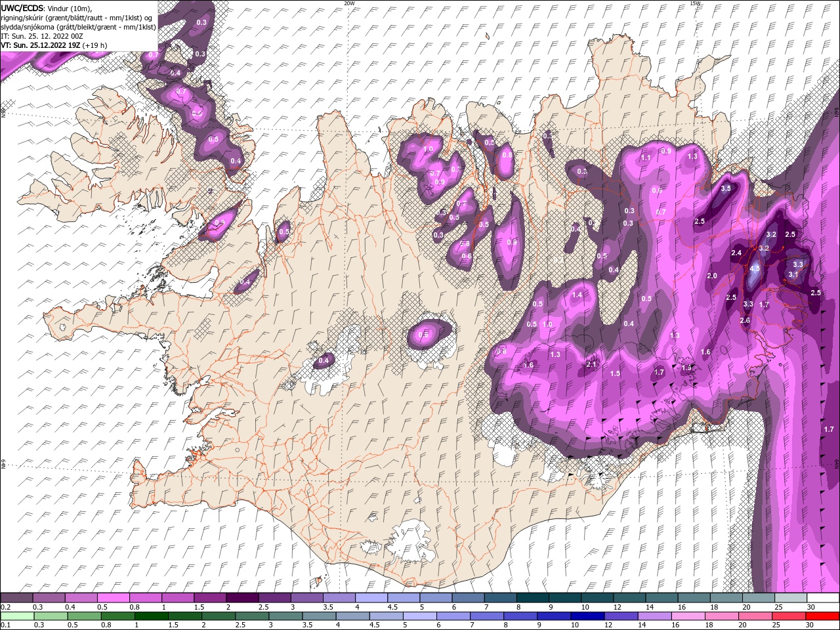Click the 4.5 precipitation value on the map

(x=755, y=268)
